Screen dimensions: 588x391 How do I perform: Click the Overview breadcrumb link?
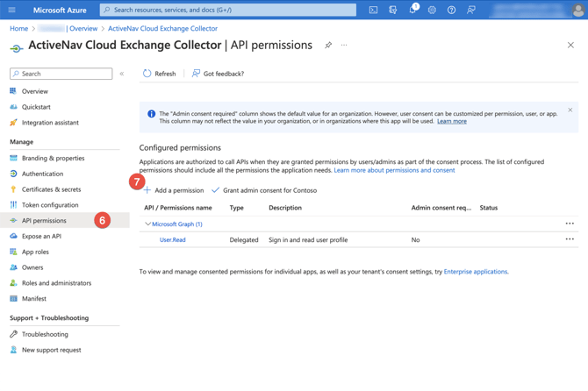[x=83, y=28]
